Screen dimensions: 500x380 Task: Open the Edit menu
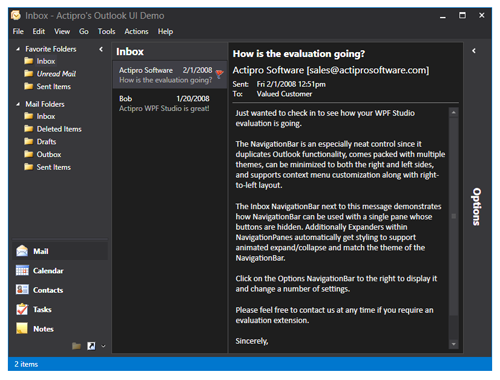[x=39, y=31]
